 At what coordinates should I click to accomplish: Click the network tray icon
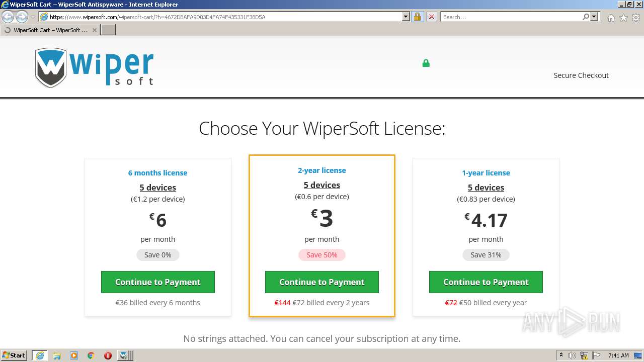(584, 355)
